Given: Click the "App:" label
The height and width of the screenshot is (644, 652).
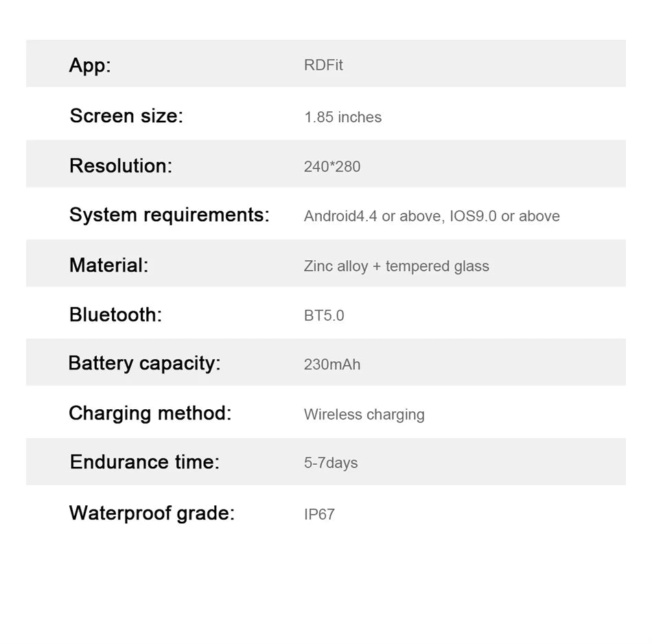Looking at the screenshot, I should [90, 65].
